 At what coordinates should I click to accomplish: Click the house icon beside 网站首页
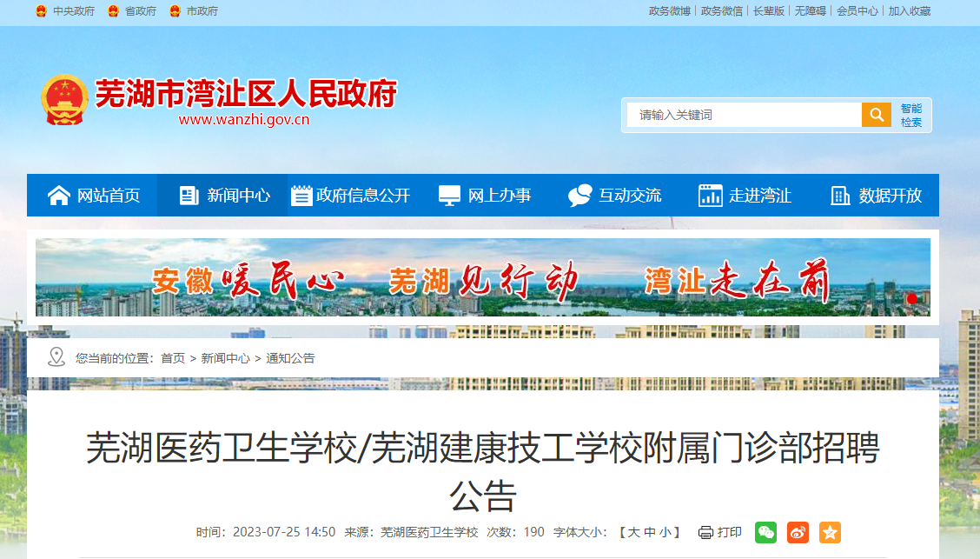pyautogui.click(x=59, y=196)
